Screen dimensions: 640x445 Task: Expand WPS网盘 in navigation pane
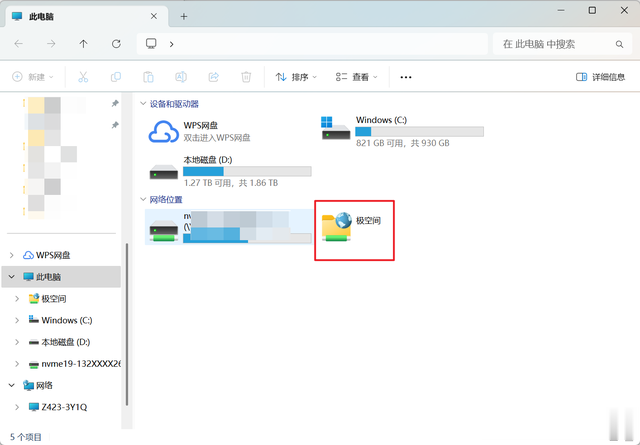click(11, 255)
